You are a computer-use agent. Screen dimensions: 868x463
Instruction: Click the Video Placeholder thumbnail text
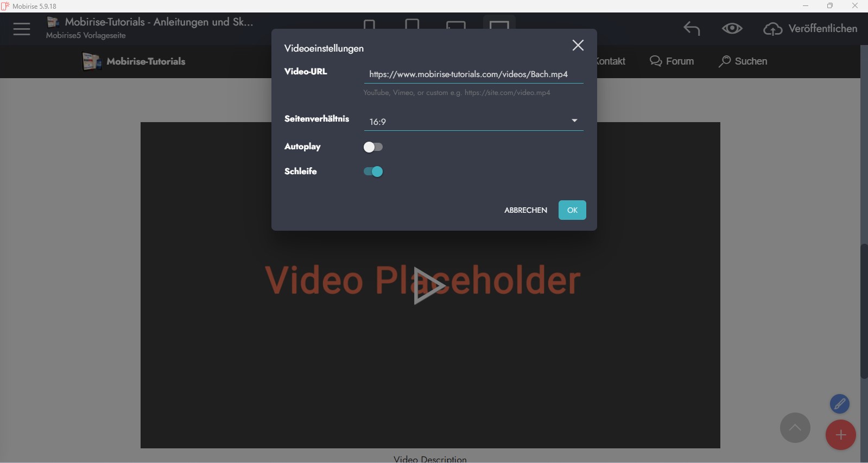point(423,281)
